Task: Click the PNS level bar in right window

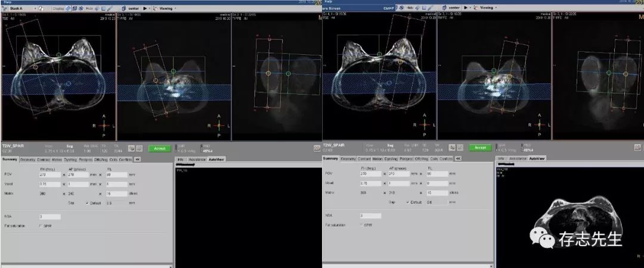Action: coord(522,148)
